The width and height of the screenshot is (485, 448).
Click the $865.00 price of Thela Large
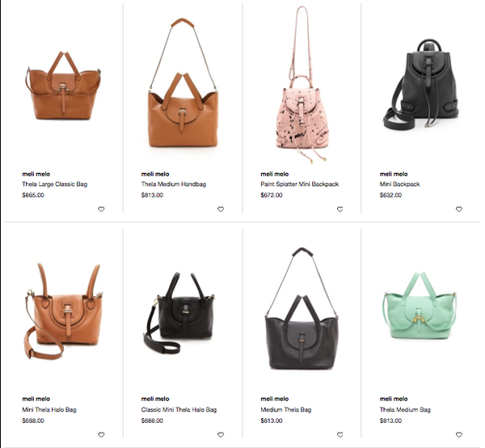point(33,195)
